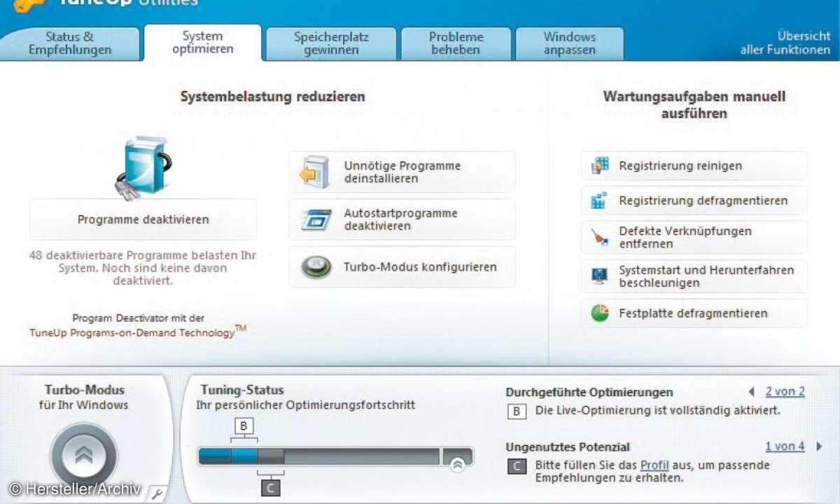Show next potential with right arrow
The image size is (840, 504).
(x=820, y=447)
